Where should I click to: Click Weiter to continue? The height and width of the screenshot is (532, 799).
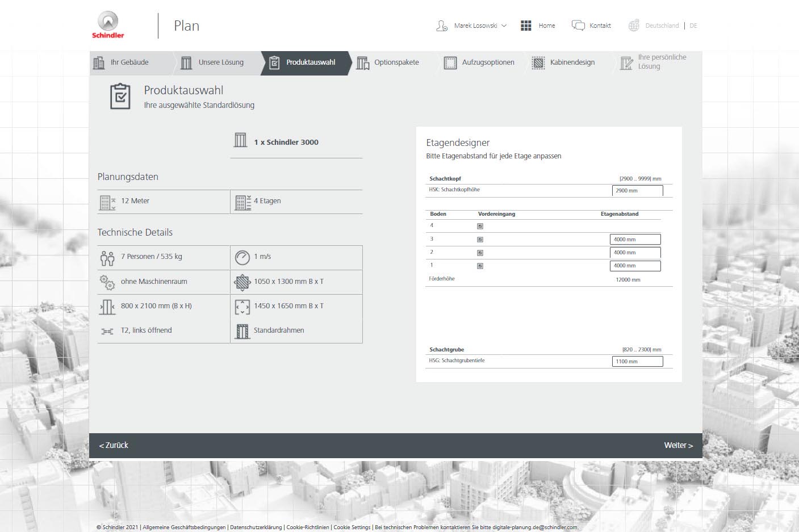pos(678,446)
